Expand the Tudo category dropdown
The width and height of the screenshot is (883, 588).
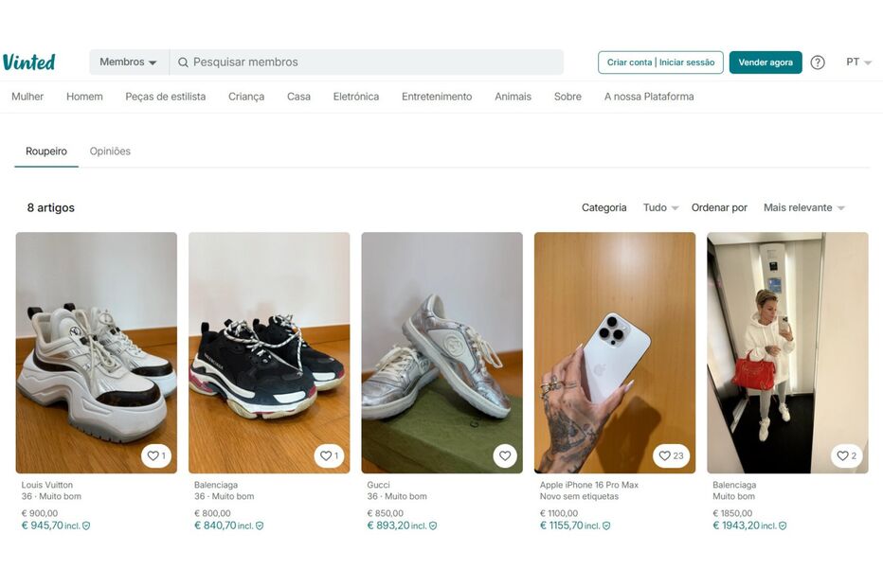point(661,207)
